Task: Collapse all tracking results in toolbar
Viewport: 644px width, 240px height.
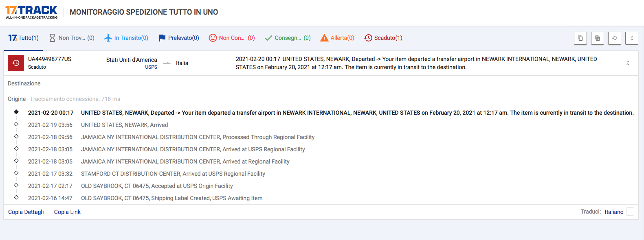Action: (x=631, y=38)
